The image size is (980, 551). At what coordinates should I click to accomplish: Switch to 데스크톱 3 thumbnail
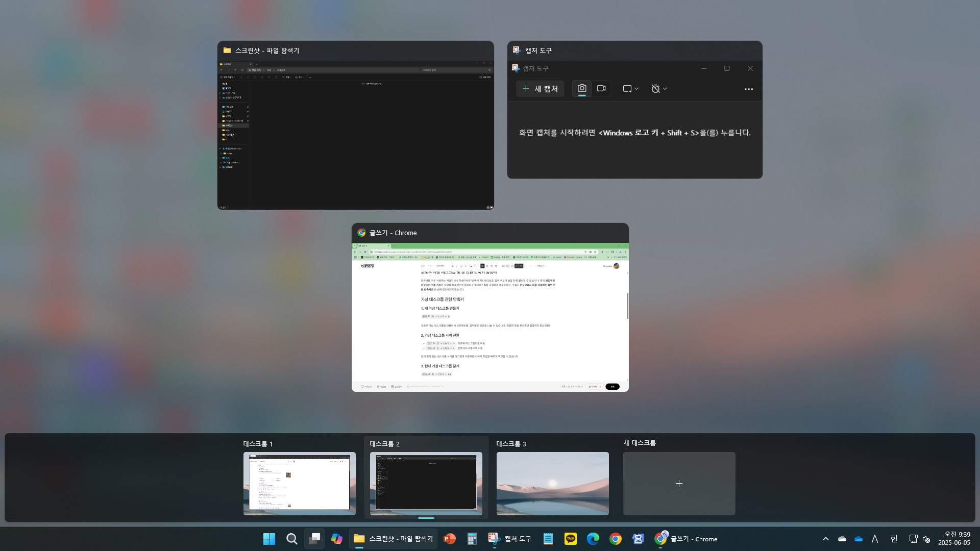(552, 483)
